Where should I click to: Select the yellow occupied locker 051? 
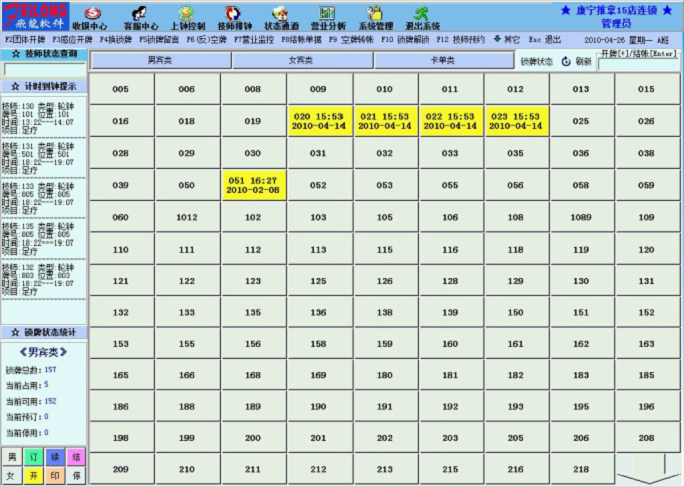click(252, 185)
